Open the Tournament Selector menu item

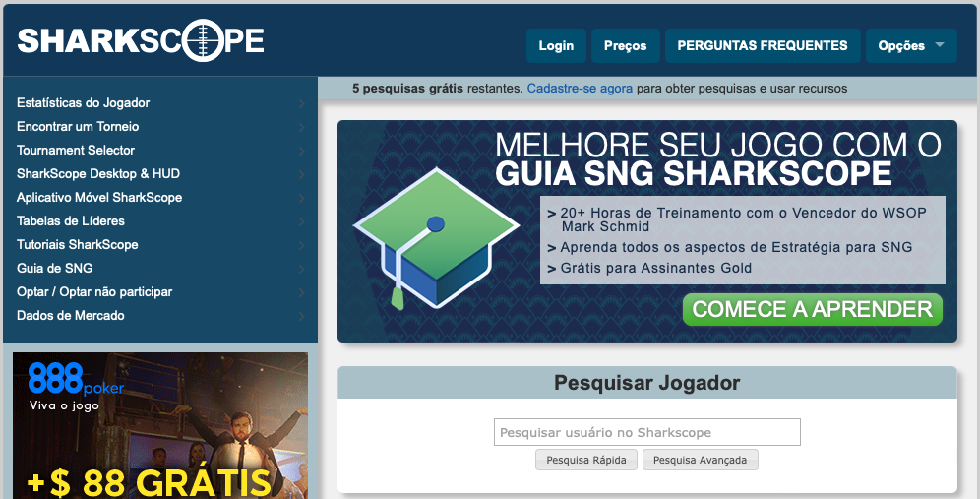coord(76,150)
